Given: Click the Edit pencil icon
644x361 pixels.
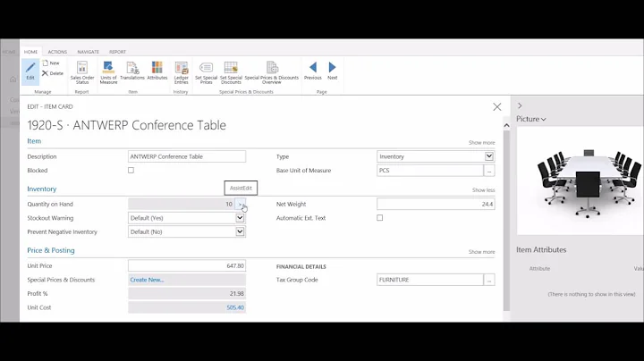Looking at the screenshot, I should (30, 71).
